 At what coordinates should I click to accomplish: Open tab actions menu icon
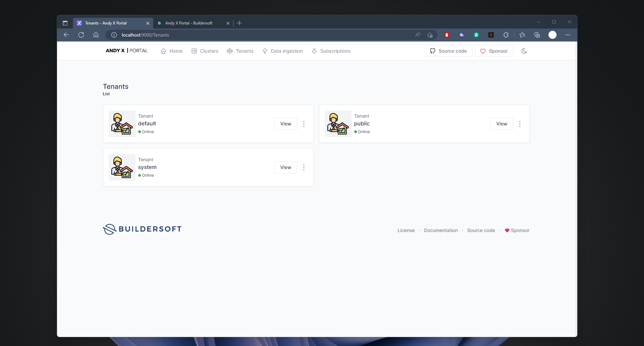coord(65,23)
